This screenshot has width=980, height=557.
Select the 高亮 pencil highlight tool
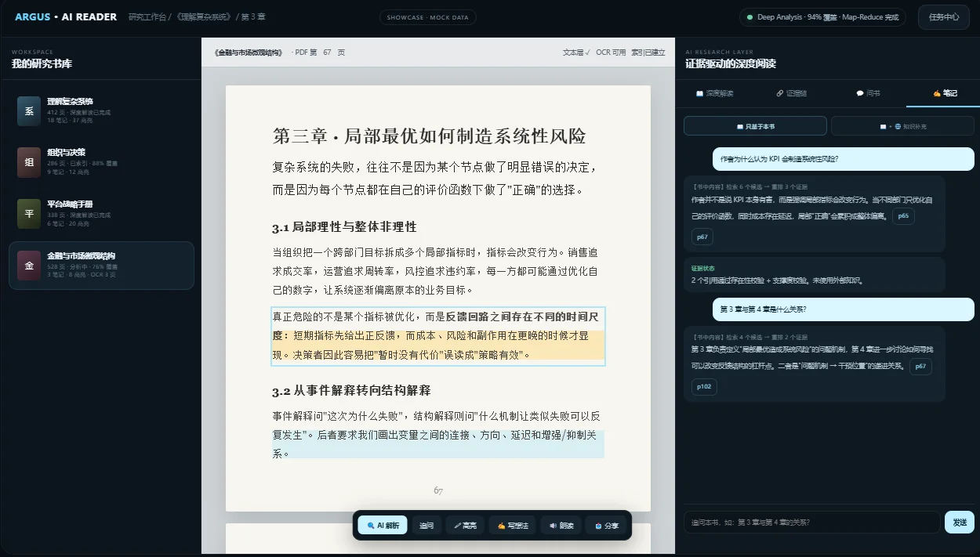click(465, 526)
